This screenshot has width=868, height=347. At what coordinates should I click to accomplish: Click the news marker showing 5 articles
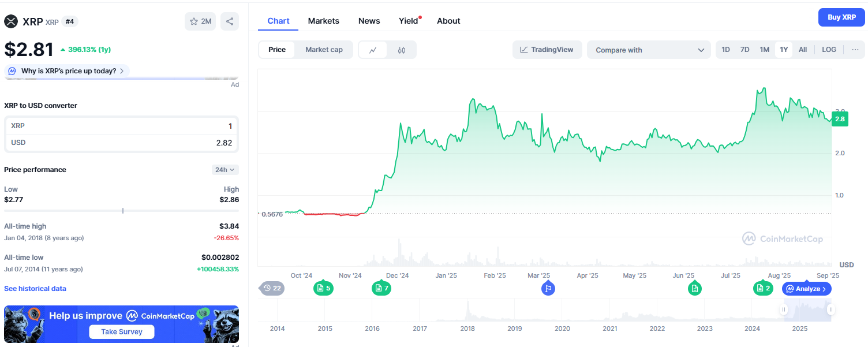[x=323, y=288]
